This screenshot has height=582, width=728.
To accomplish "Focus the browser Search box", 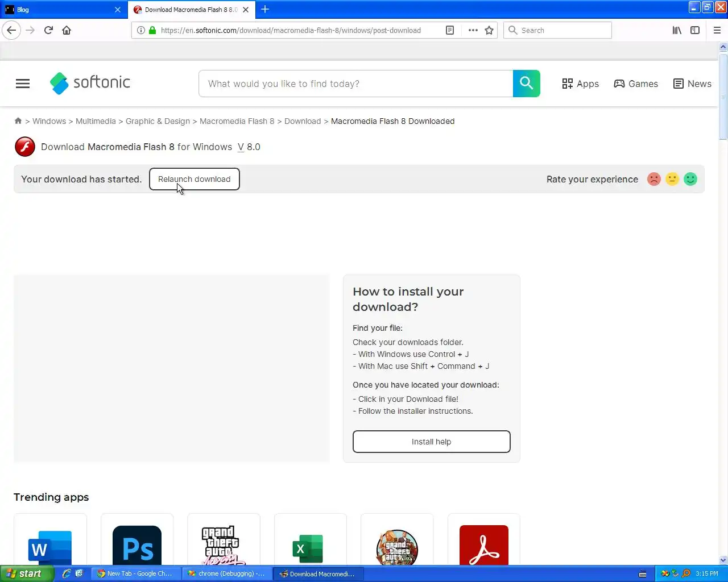I will pyautogui.click(x=557, y=30).
